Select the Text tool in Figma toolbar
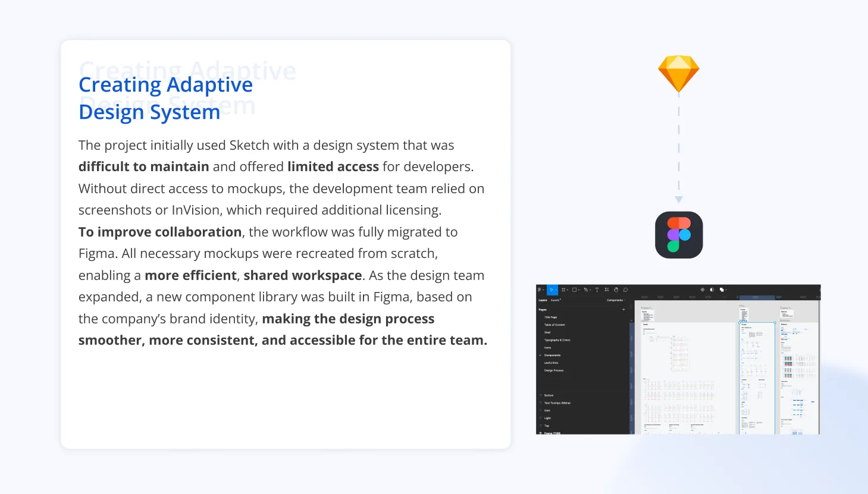The width and height of the screenshot is (868, 494). [x=597, y=290]
